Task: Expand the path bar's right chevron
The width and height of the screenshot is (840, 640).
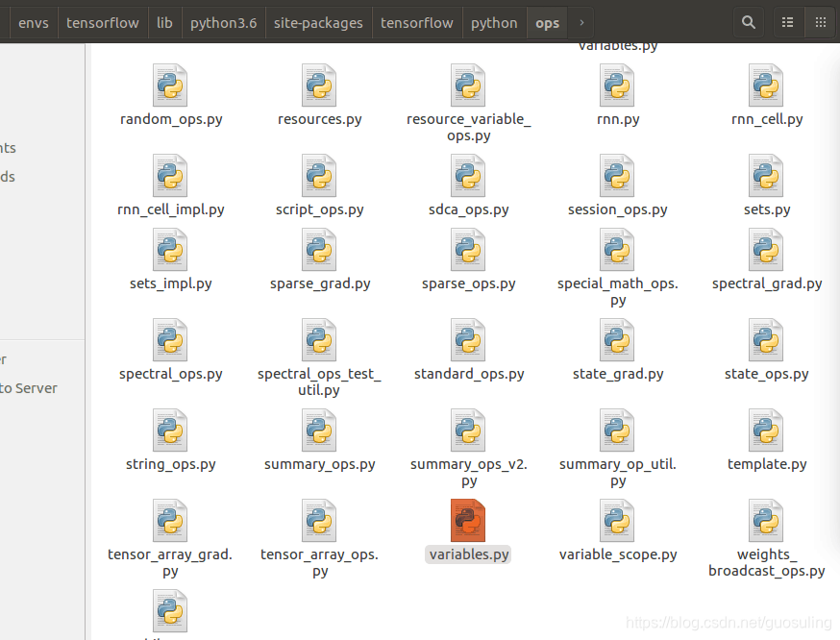Action: pyautogui.click(x=581, y=23)
